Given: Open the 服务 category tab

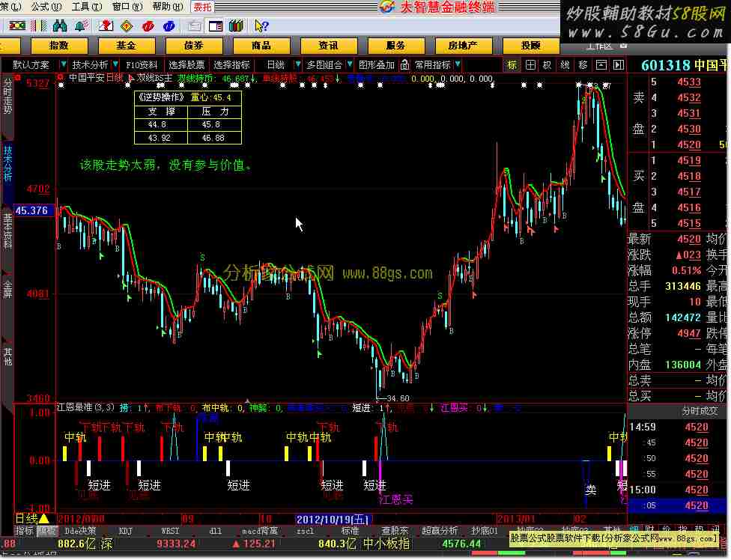Looking at the screenshot, I should [x=395, y=46].
